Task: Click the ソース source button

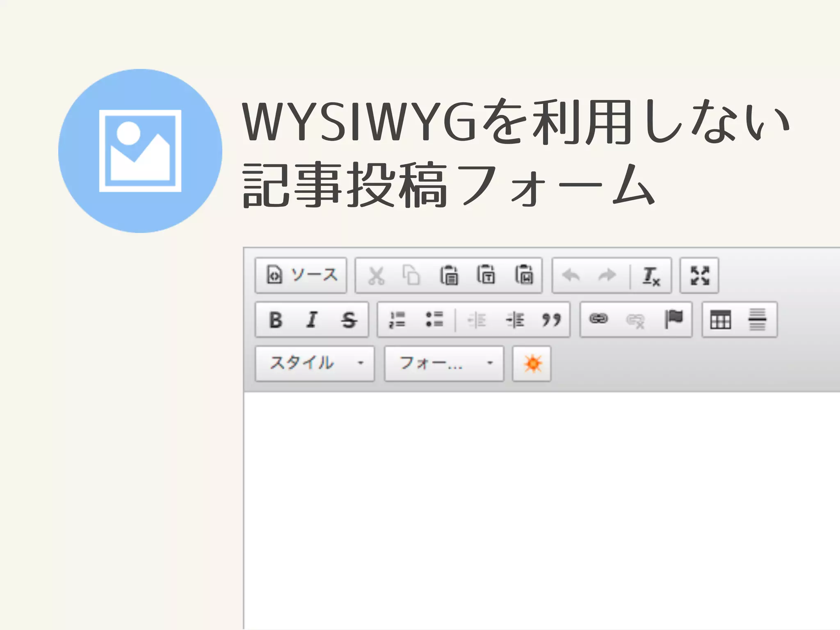Action: pyautogui.click(x=301, y=275)
